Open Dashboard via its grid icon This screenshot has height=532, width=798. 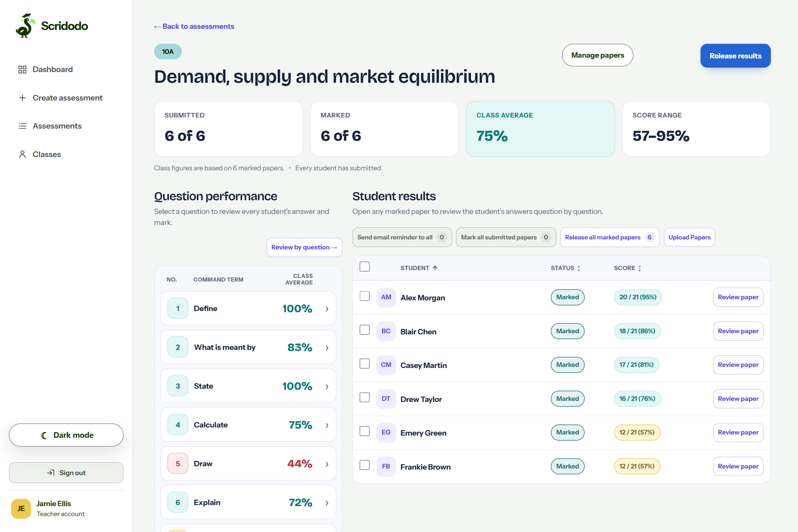click(x=23, y=69)
